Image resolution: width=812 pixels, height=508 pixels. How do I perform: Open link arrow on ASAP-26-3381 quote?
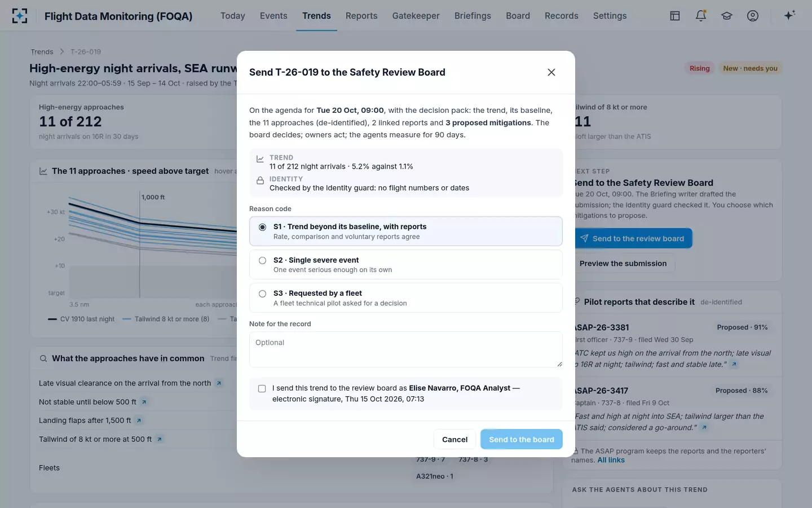click(734, 365)
